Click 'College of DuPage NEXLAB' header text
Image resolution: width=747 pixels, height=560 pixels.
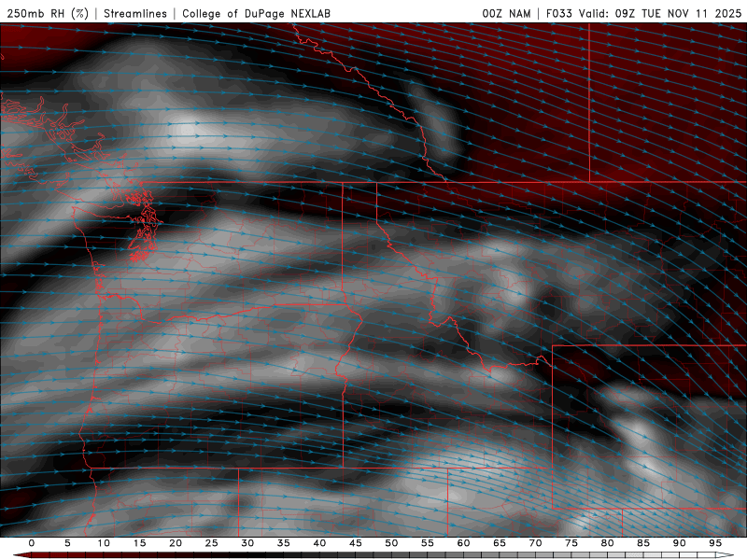point(256,13)
